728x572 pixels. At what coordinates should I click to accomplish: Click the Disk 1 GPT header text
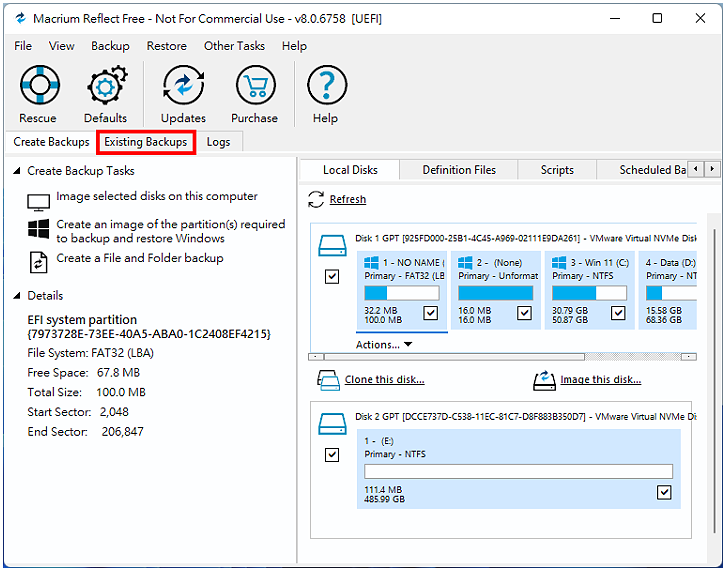click(x=526, y=239)
